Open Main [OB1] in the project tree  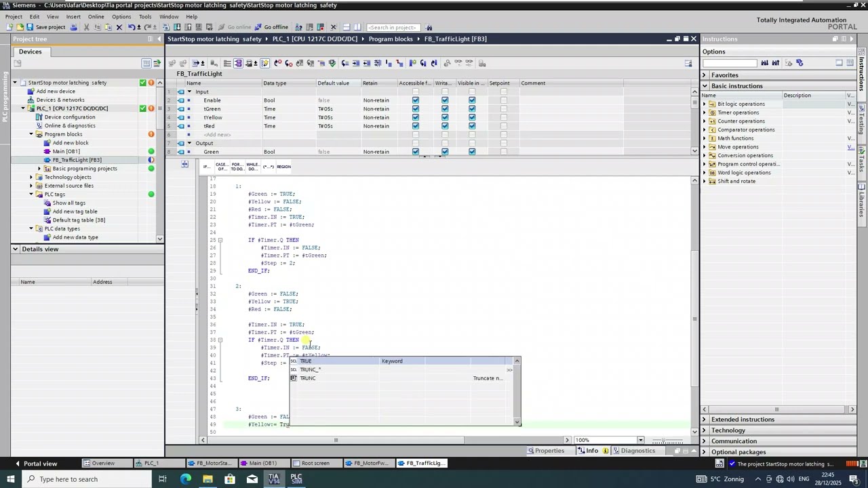(x=66, y=151)
